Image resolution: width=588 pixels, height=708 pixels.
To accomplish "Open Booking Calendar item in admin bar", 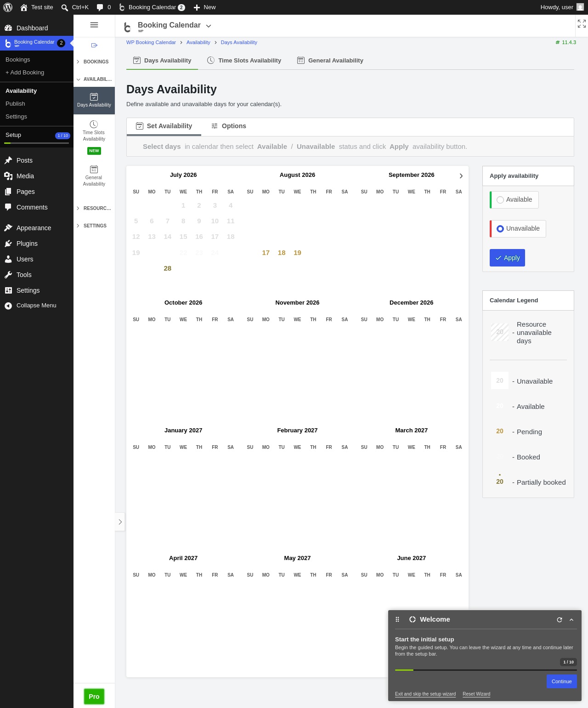I will pyautogui.click(x=152, y=7).
